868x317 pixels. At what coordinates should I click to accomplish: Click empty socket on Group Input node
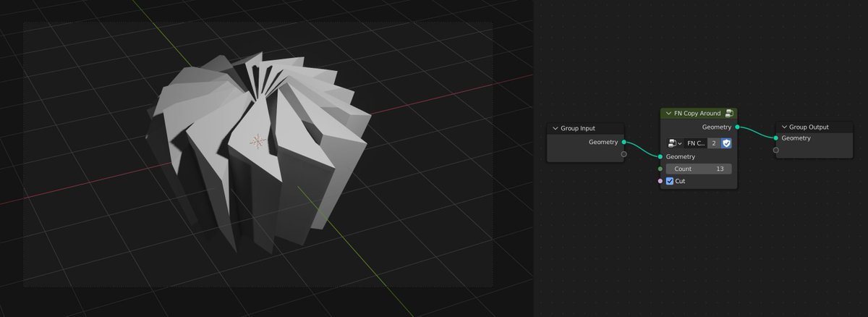point(624,154)
